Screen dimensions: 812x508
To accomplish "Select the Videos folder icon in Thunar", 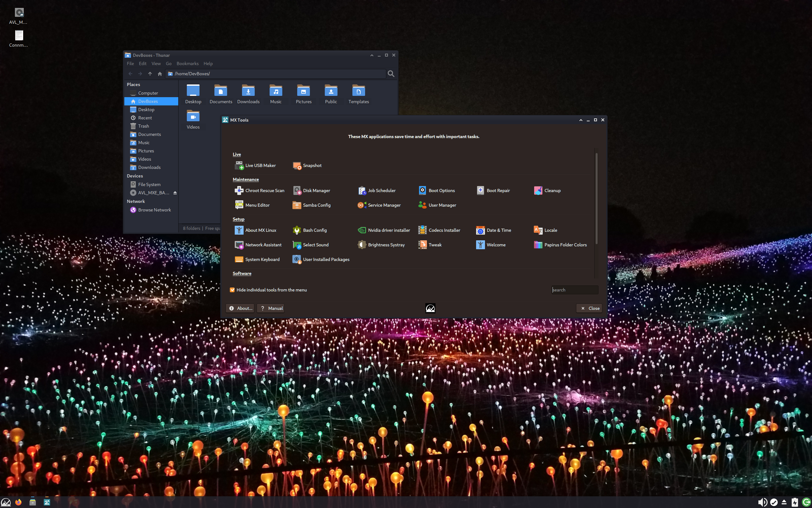I will 193,116.
